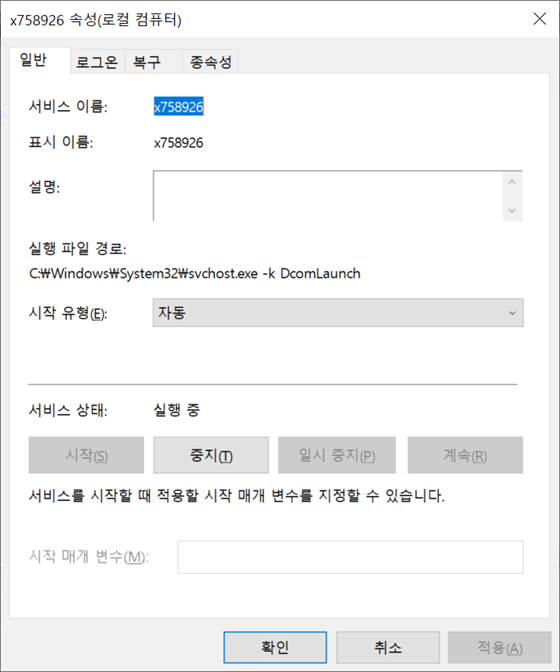
Task: Click the 계속(R) button
Action: [x=465, y=455]
